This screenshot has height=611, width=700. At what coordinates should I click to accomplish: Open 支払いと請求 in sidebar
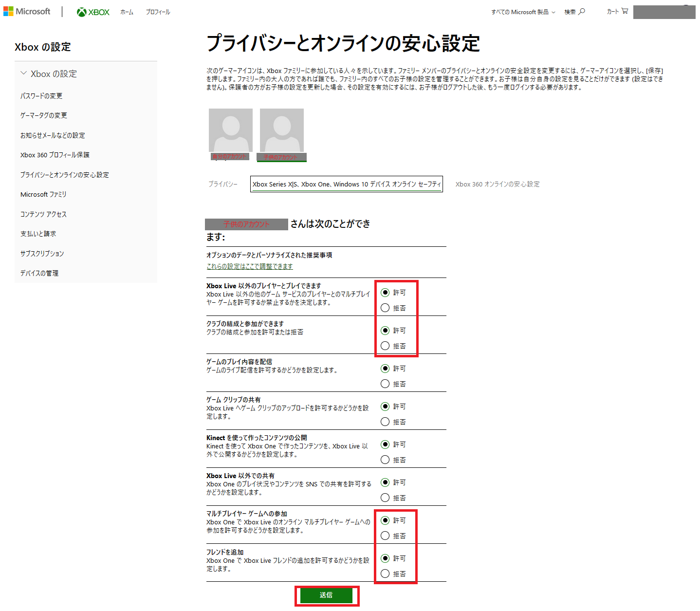coord(38,234)
